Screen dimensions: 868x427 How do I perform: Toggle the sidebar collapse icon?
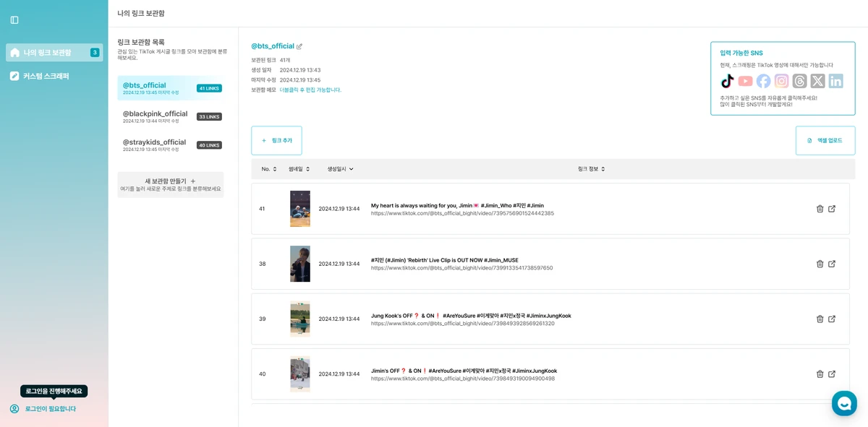(14, 20)
